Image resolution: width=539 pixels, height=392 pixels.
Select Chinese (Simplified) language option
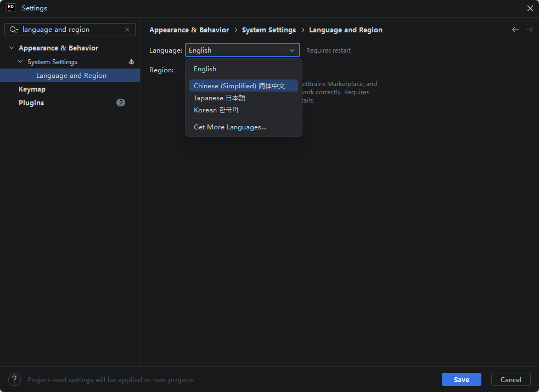pyautogui.click(x=243, y=86)
